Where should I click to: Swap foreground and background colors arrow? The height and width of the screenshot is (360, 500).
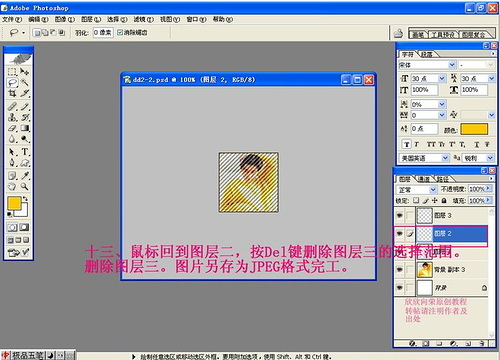click(25, 199)
